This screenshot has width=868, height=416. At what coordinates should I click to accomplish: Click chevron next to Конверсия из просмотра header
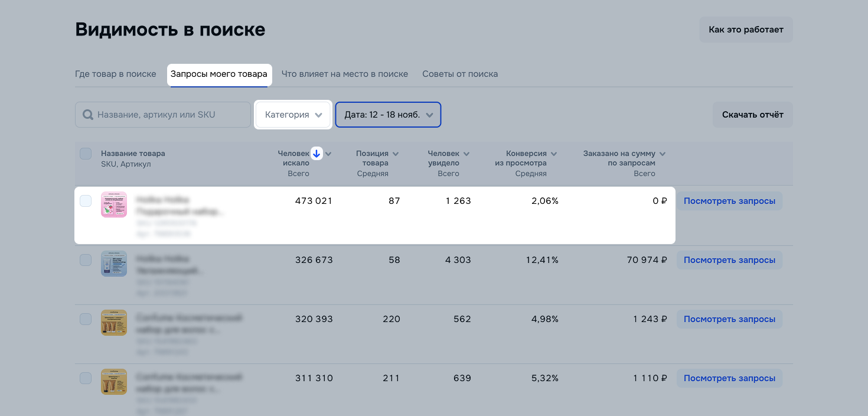pyautogui.click(x=554, y=154)
